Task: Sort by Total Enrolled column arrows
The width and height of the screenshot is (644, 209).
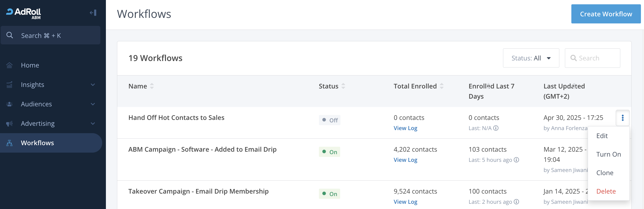Action: pyautogui.click(x=442, y=86)
